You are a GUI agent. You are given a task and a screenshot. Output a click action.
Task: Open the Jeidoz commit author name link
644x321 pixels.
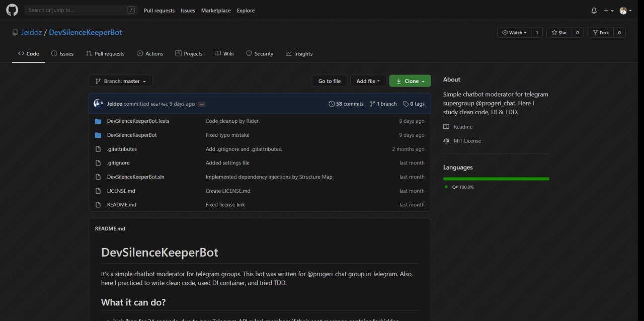click(115, 104)
